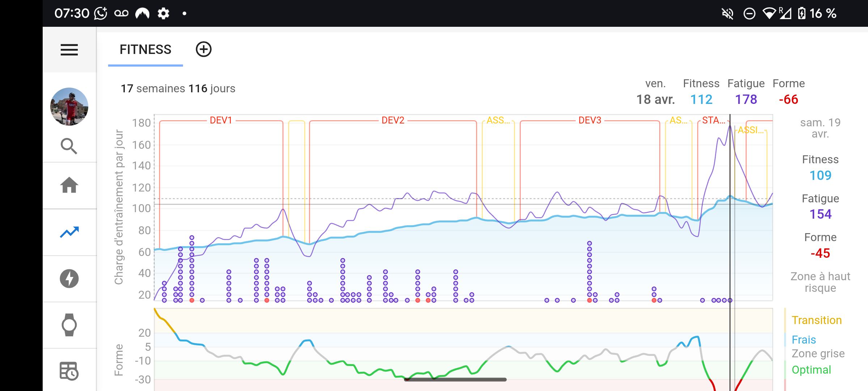Viewport: 868px width, 391px height.
Task: Tap the 'sam. 19 avr.' date label
Action: [820, 128]
